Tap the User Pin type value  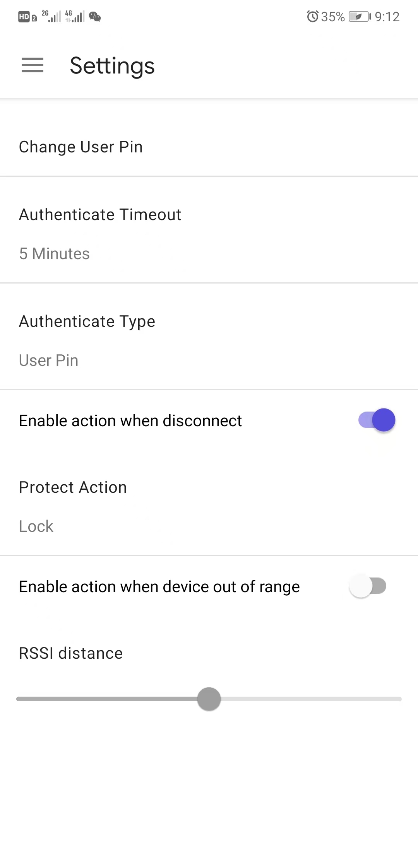49,361
